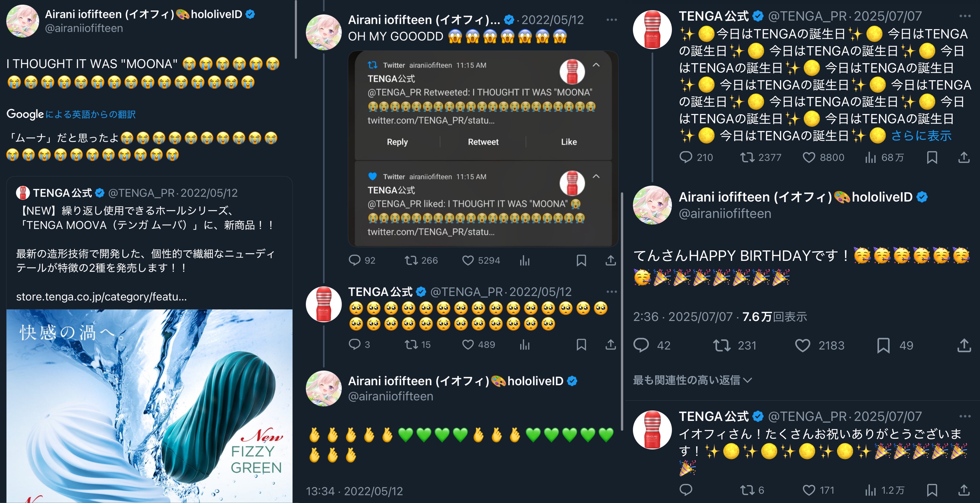Collapse the first TENGA公式 notification chevron
980x503 pixels.
(596, 65)
